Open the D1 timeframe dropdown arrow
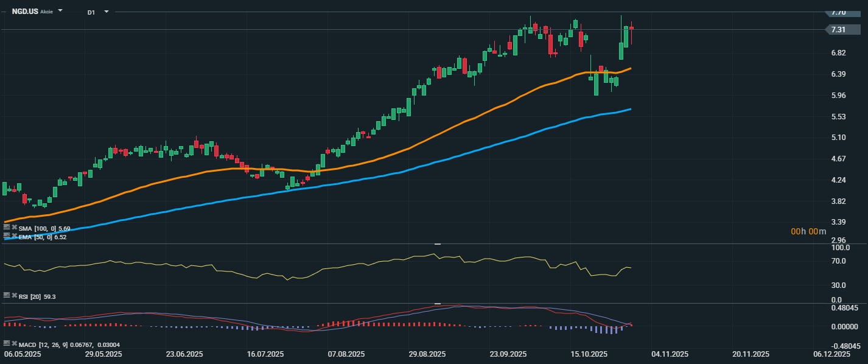868x364 pixels. coord(107,11)
